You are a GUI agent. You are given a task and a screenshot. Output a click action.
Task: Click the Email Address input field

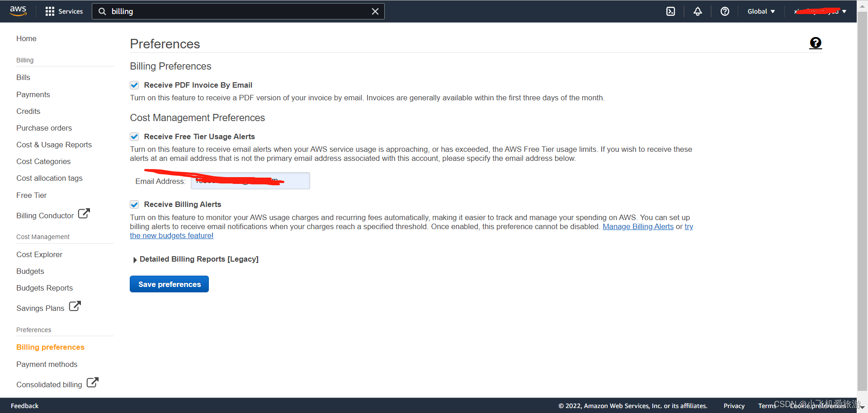(x=250, y=181)
